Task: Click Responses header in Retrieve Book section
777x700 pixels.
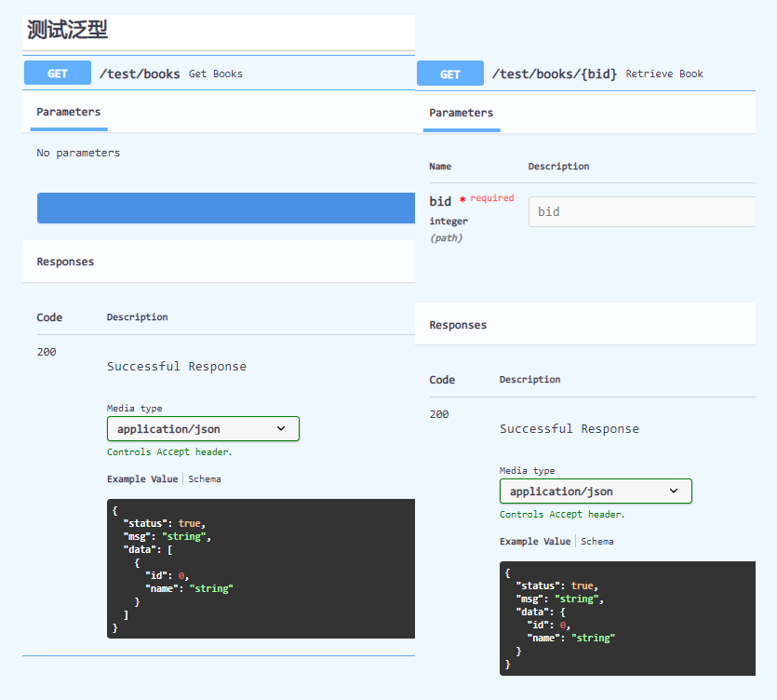Action: click(458, 325)
